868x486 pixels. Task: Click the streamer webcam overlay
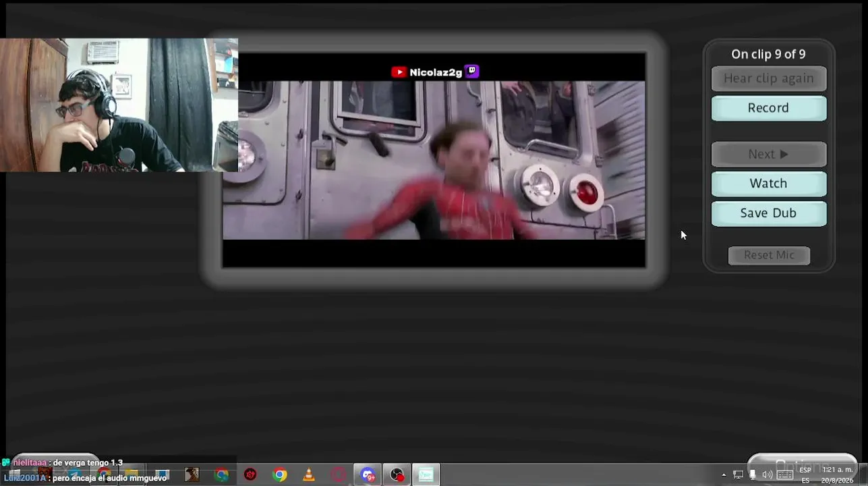pyautogui.click(x=119, y=105)
